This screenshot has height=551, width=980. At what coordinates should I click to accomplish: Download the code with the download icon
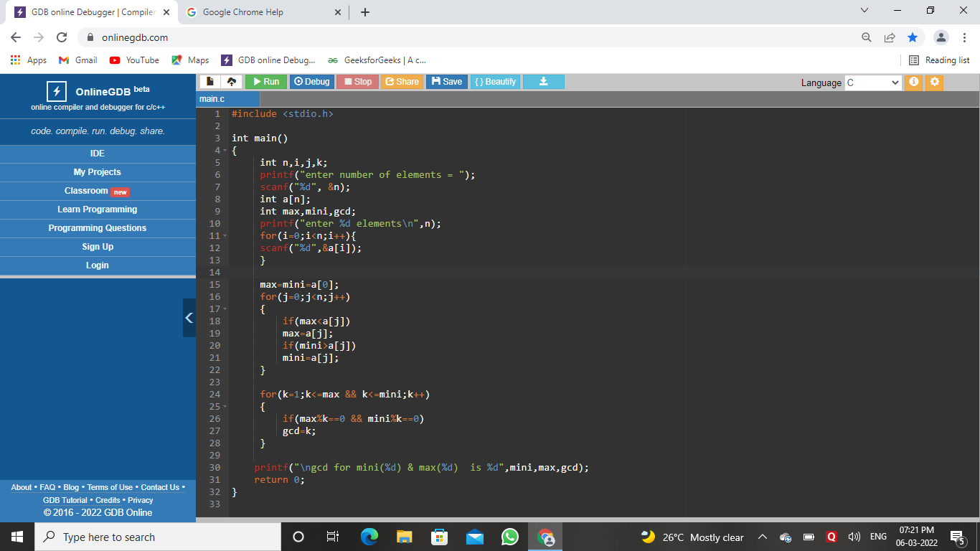click(x=543, y=81)
